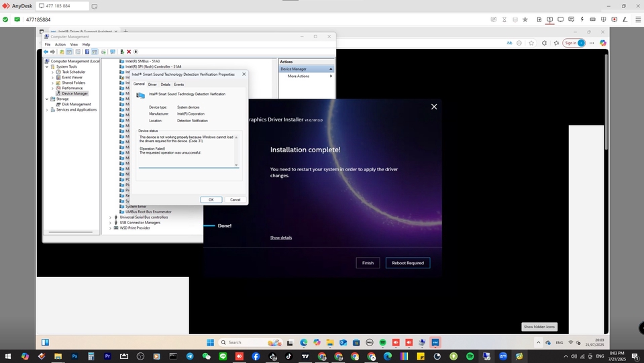This screenshot has height=363, width=644.
Task: Switch to the Driver tab
Action: [152, 85]
